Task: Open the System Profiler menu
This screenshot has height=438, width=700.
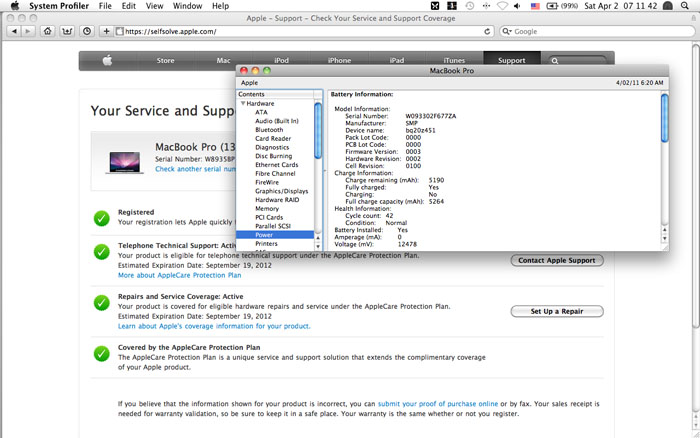Action: (x=59, y=6)
